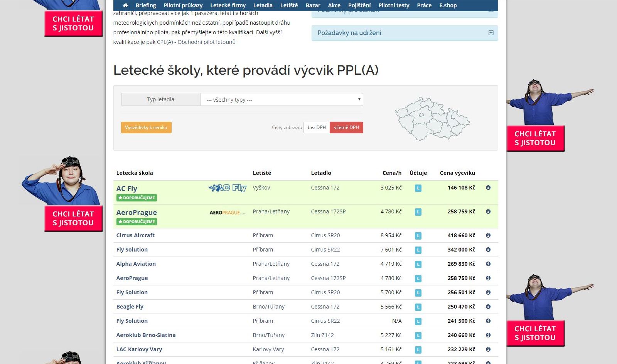Open the Alpha Aviation school link
617x364 pixels.
[x=136, y=264]
